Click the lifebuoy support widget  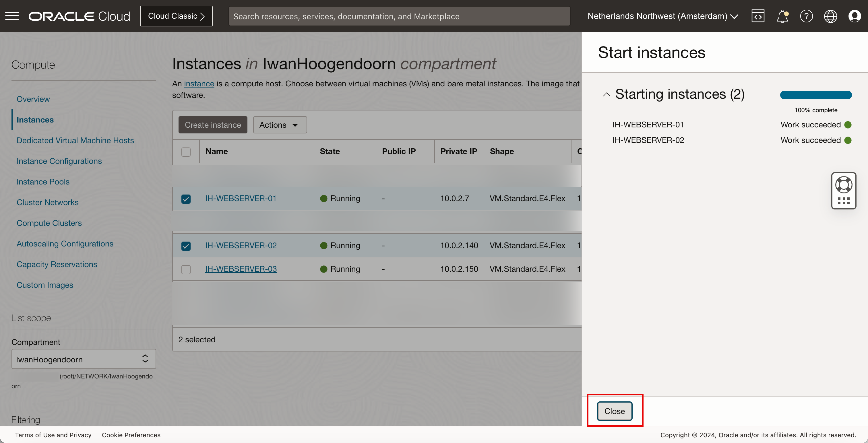click(x=843, y=185)
